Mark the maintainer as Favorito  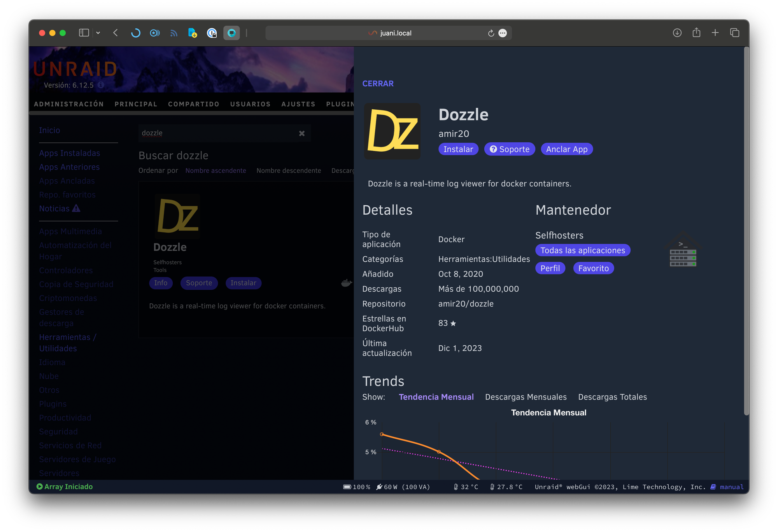pos(593,268)
